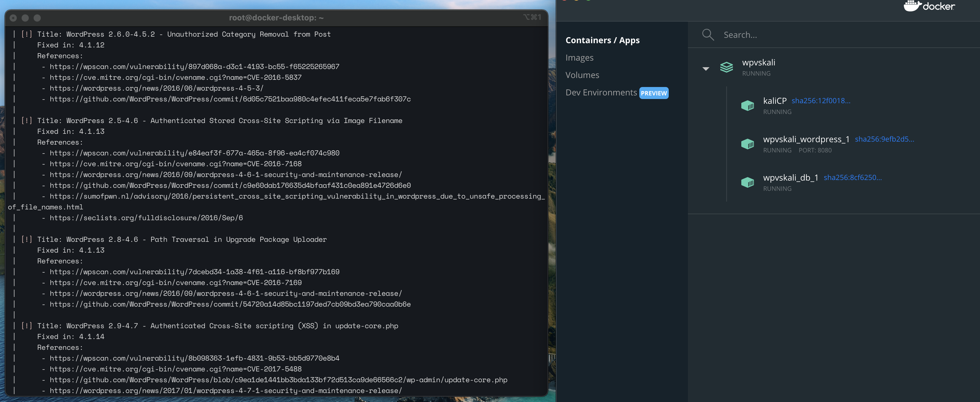Collapse the wpvskali app group
The image size is (980, 402).
(706, 69)
